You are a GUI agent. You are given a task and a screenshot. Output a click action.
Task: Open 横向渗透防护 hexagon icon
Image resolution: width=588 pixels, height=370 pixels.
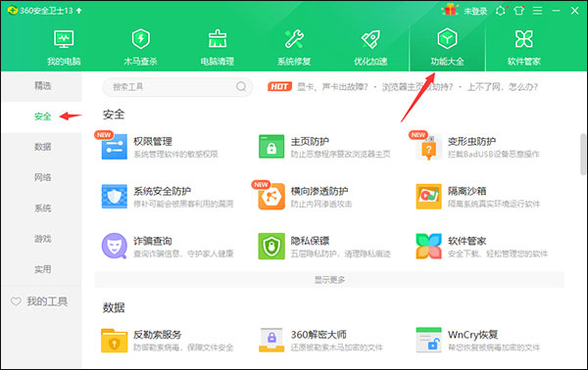[x=271, y=196]
